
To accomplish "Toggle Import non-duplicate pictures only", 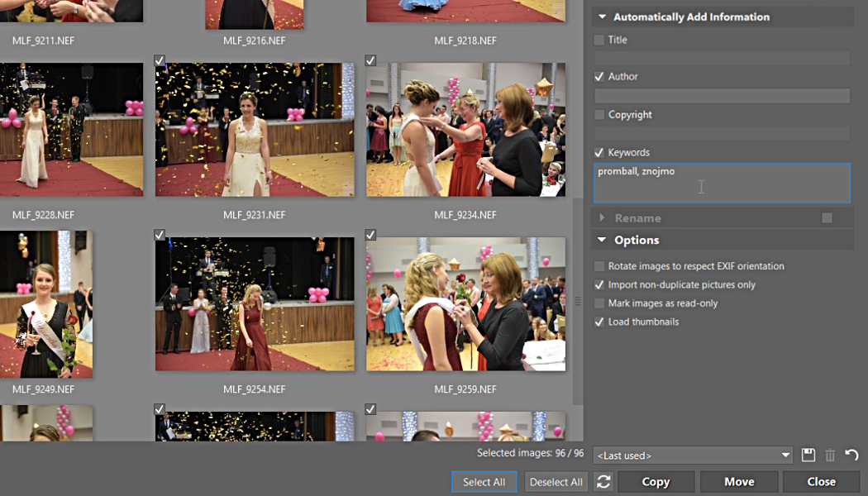I will (599, 284).
